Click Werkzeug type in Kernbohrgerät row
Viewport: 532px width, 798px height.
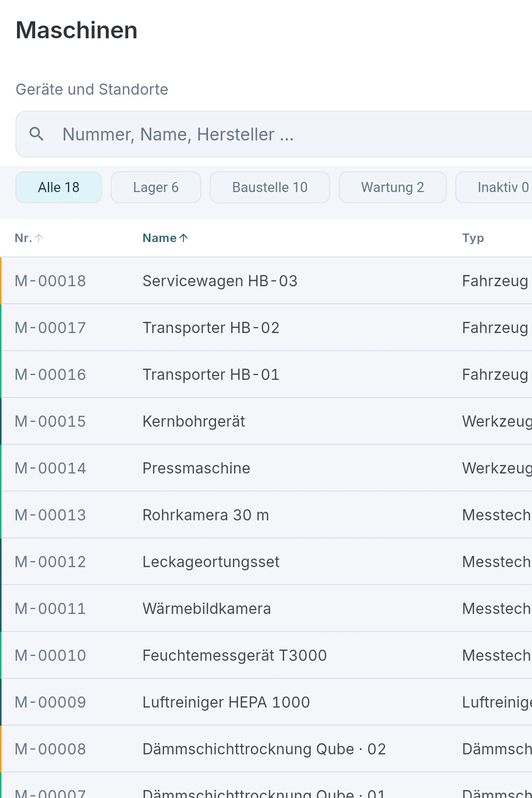(497, 421)
